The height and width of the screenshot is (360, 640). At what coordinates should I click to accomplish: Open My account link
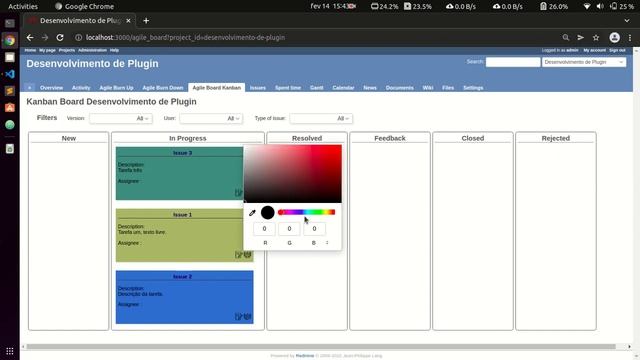point(594,50)
